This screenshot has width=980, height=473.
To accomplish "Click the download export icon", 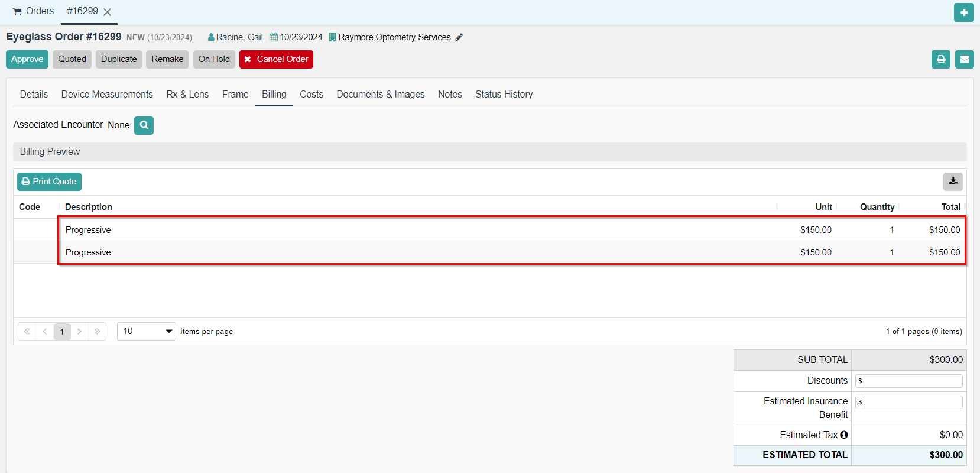I will tap(953, 182).
